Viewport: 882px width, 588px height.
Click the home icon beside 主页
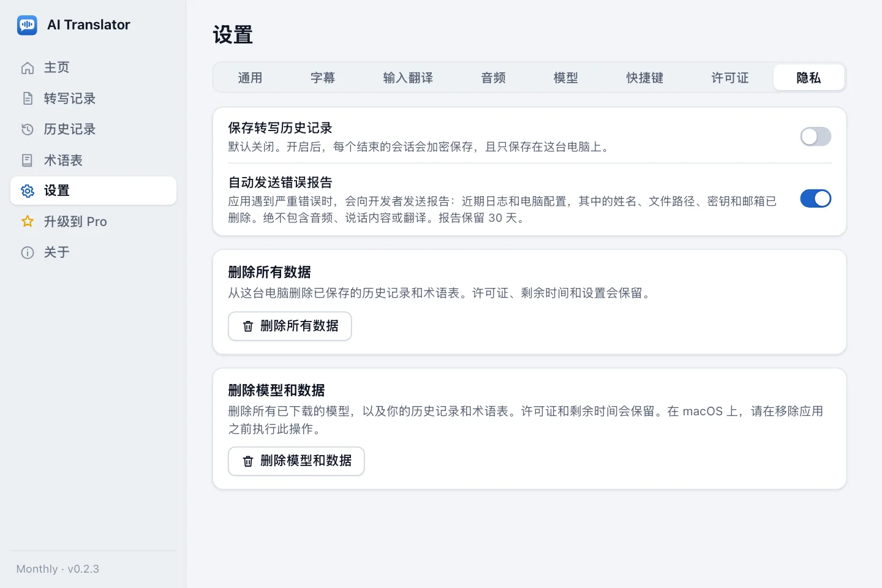(x=28, y=68)
